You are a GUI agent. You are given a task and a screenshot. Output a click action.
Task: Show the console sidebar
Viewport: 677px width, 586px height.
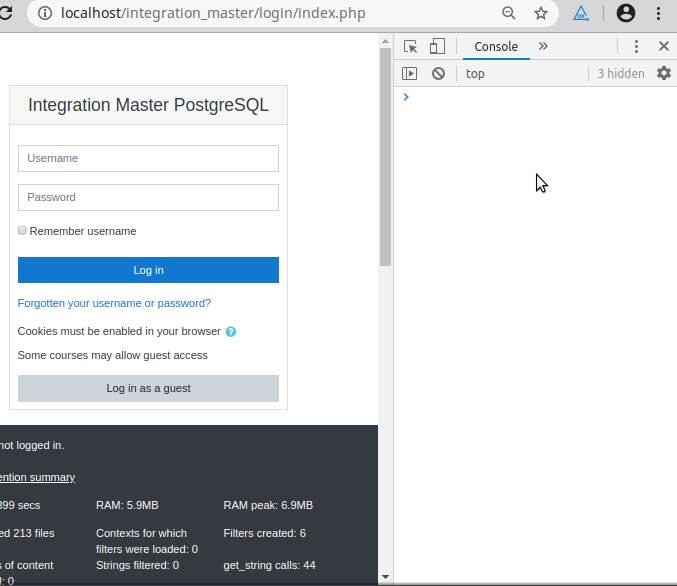(409, 73)
